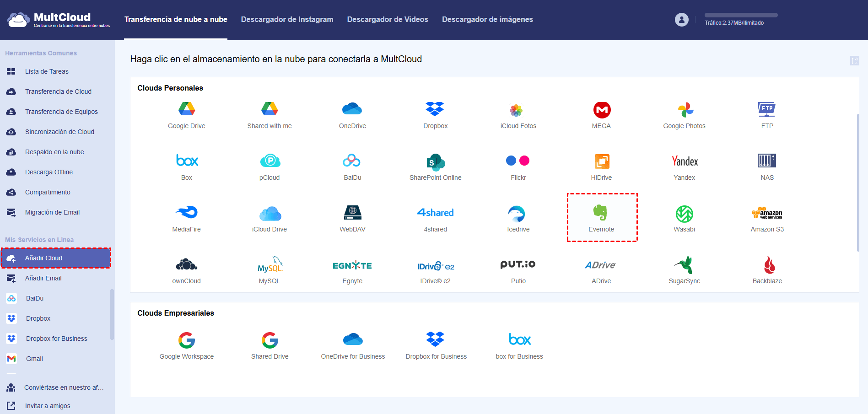Select Google Workspace business cloud

point(187,340)
